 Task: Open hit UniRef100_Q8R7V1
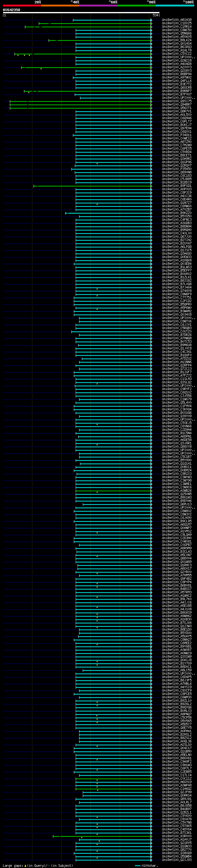point(177,111)
